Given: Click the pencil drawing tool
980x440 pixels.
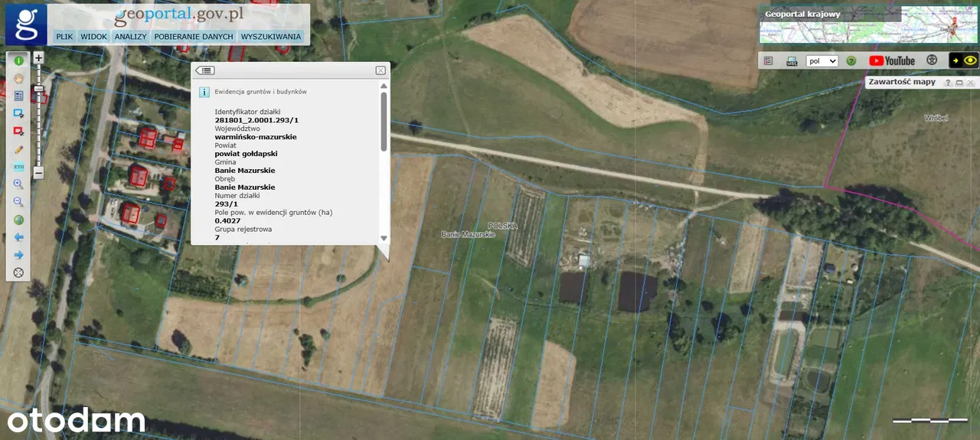Looking at the screenshot, I should pos(18,149).
